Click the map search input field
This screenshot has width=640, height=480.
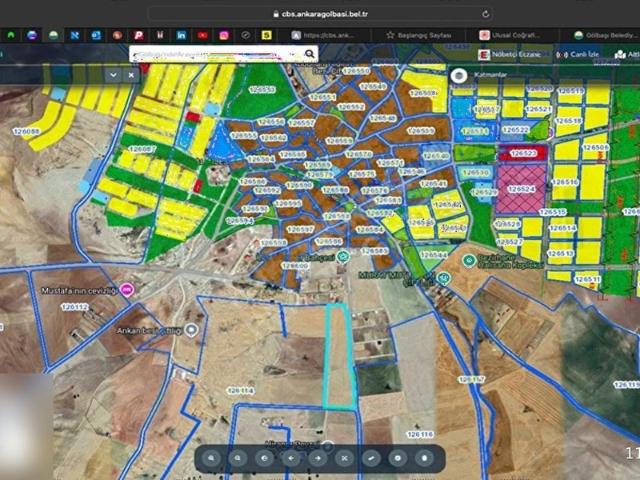click(x=200, y=54)
